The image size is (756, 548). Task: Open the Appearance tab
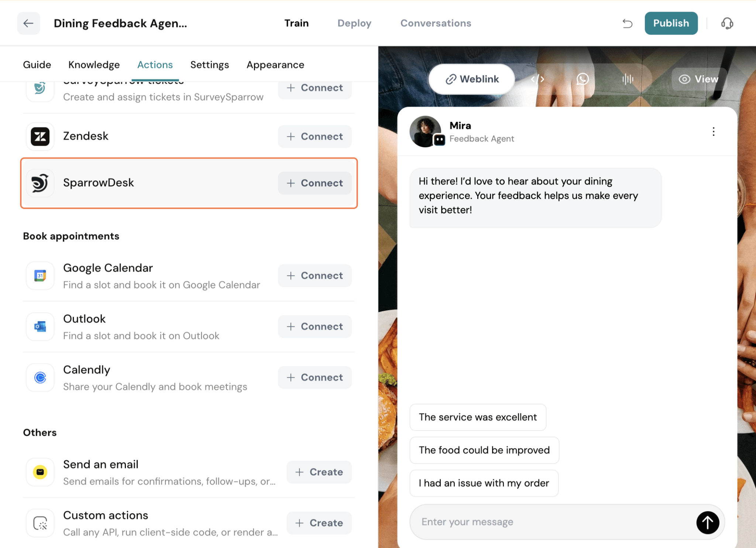[275, 65]
